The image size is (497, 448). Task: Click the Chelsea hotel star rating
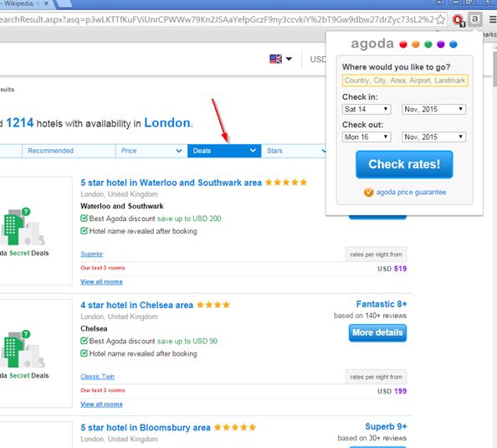point(213,305)
